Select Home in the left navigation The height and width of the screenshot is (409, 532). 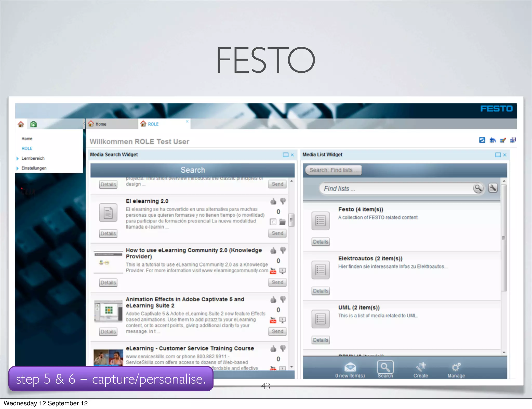[27, 139]
